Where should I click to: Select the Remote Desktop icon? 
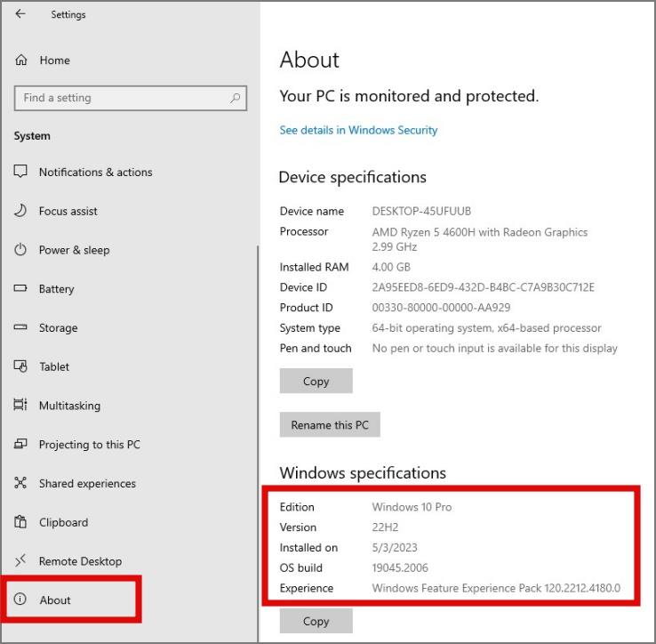[x=20, y=560]
